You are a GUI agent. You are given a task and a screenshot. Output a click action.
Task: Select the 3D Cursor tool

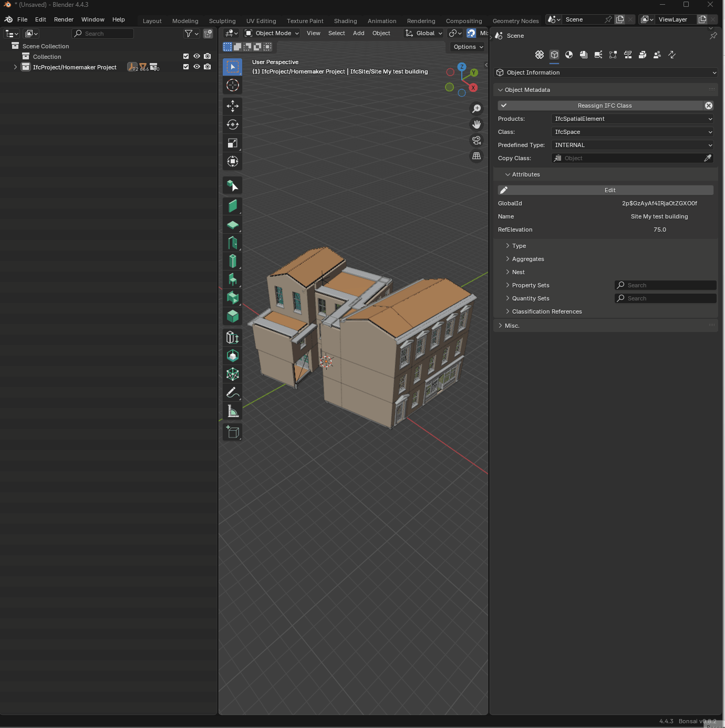233,85
